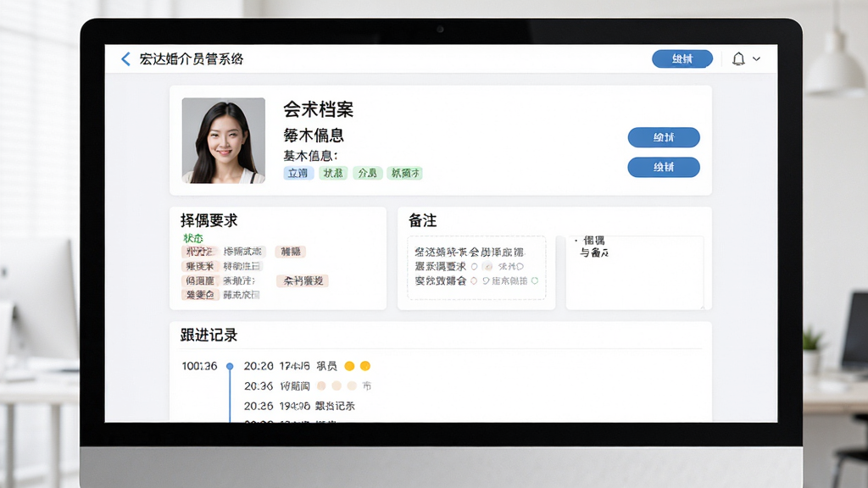Click the 20:26 follow-up entry ending in 记录
868x488 pixels.
299,406
